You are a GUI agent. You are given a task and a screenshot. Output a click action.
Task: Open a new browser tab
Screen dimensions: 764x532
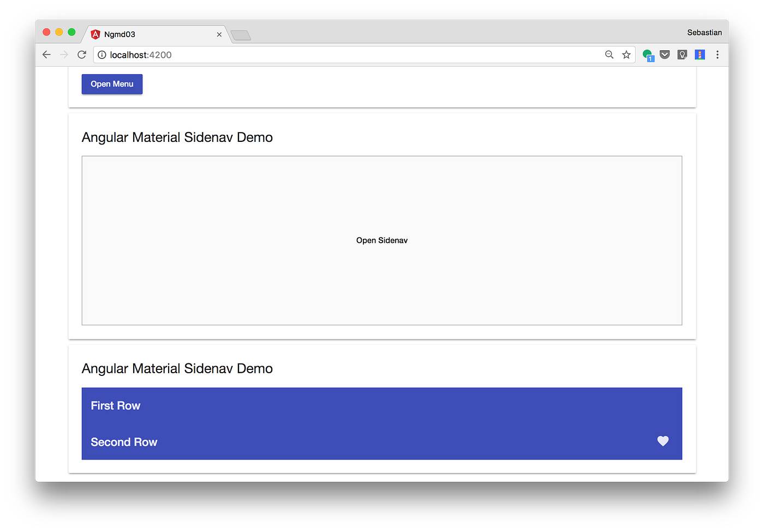240,34
